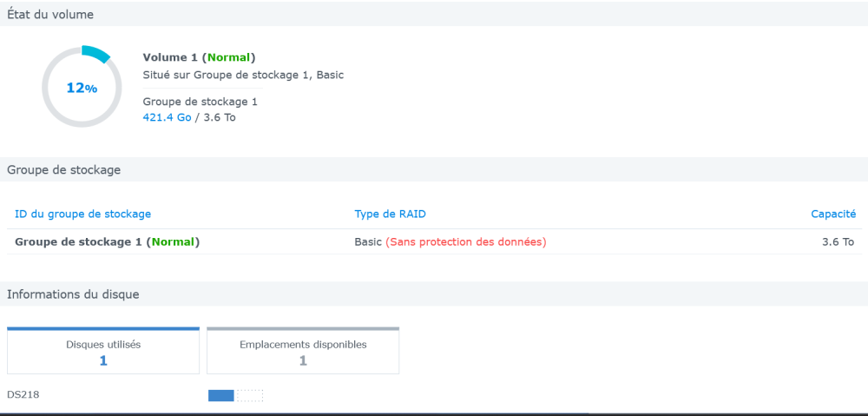Click the DS218 device label

(x=23, y=395)
